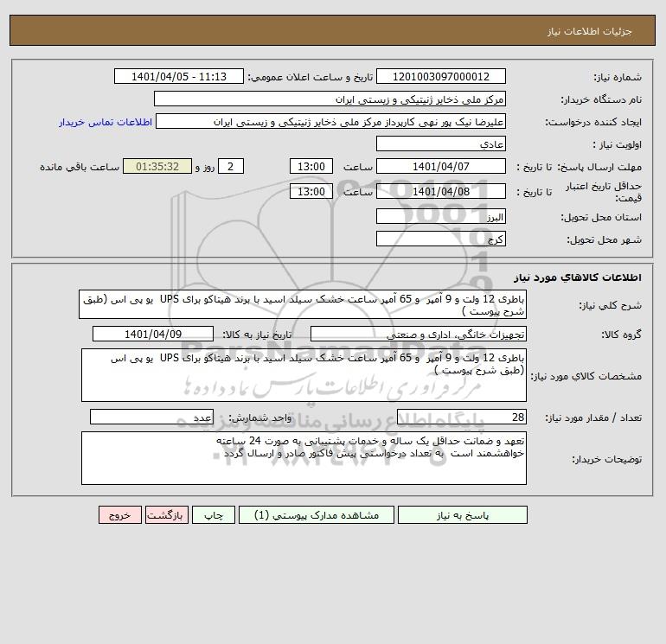Click the ساعت باقی مانده text
The width and height of the screenshot is (666, 644).
[x=80, y=167]
